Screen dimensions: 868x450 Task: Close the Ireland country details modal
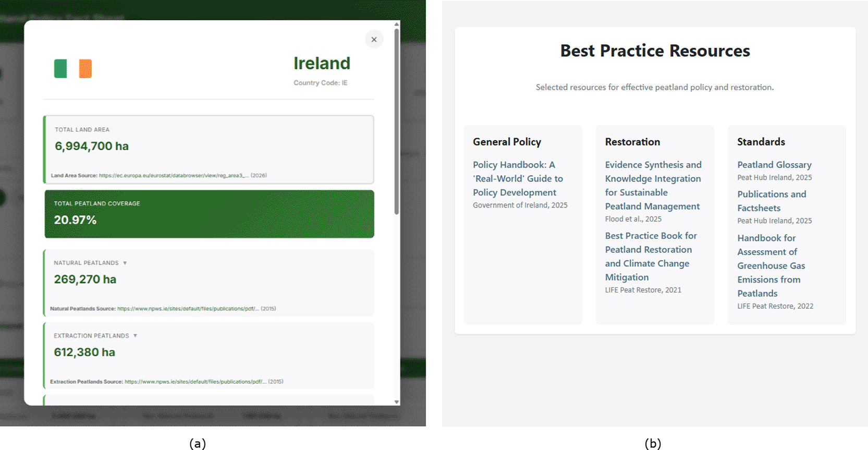pos(374,40)
